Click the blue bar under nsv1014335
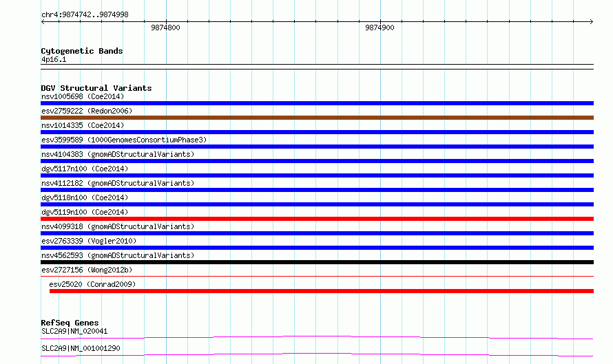This screenshot has height=364, width=613. click(317, 132)
